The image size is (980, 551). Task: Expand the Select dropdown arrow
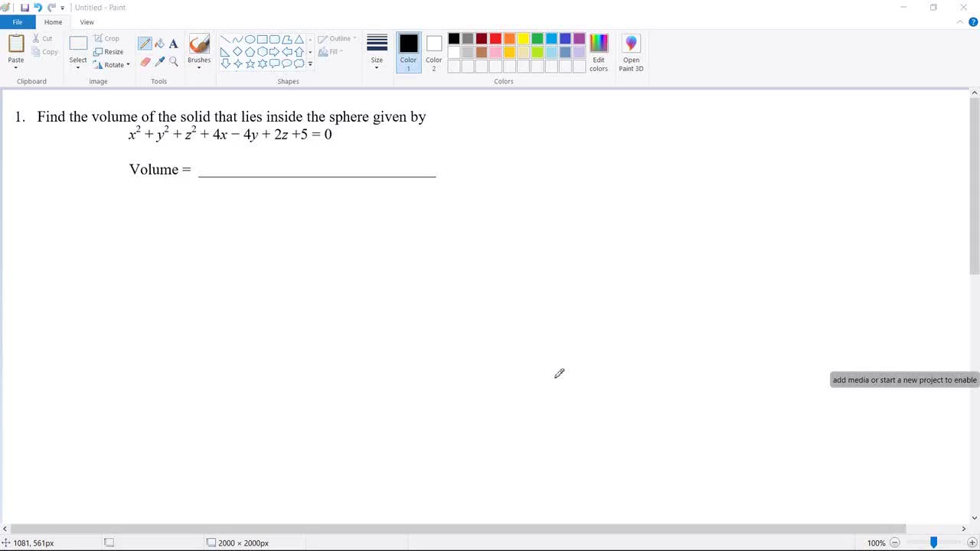pos(78,67)
